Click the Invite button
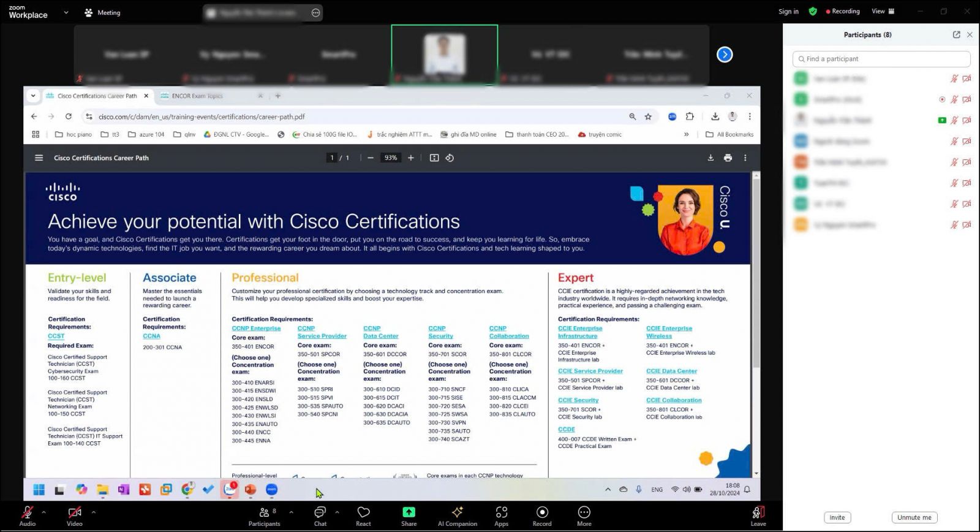This screenshot has height=532, width=980. [837, 517]
